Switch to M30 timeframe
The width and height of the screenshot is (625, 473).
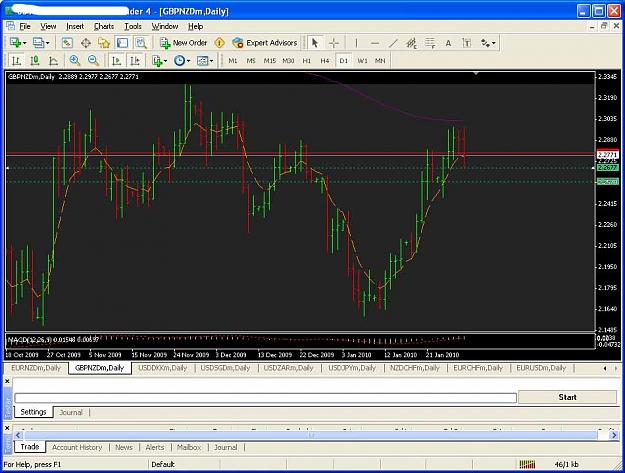coord(288,61)
